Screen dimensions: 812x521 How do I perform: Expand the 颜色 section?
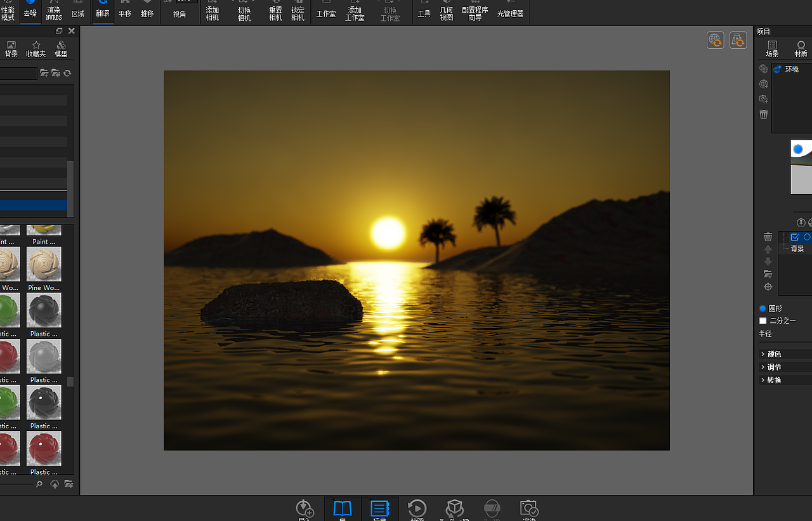click(x=785, y=354)
